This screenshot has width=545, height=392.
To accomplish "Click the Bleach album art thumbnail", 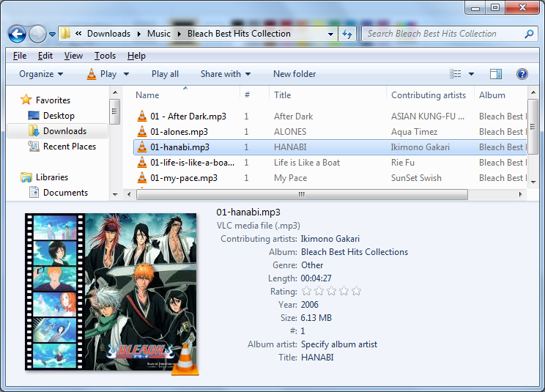I will pos(111,292).
